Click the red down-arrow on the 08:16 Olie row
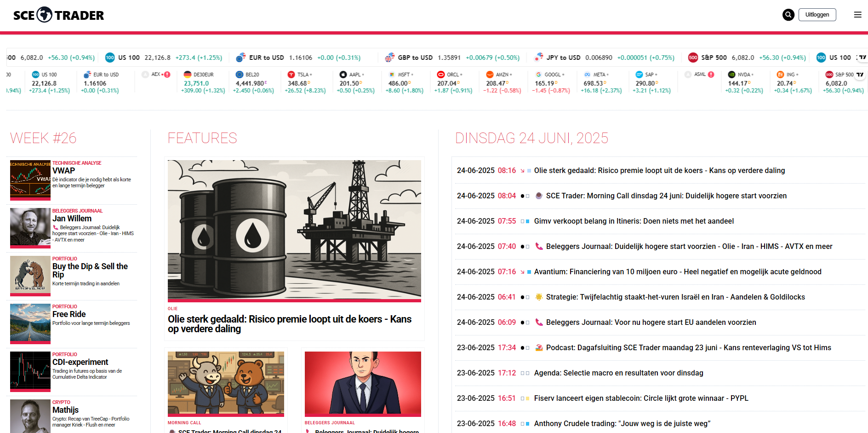The image size is (868, 433). 523,171
